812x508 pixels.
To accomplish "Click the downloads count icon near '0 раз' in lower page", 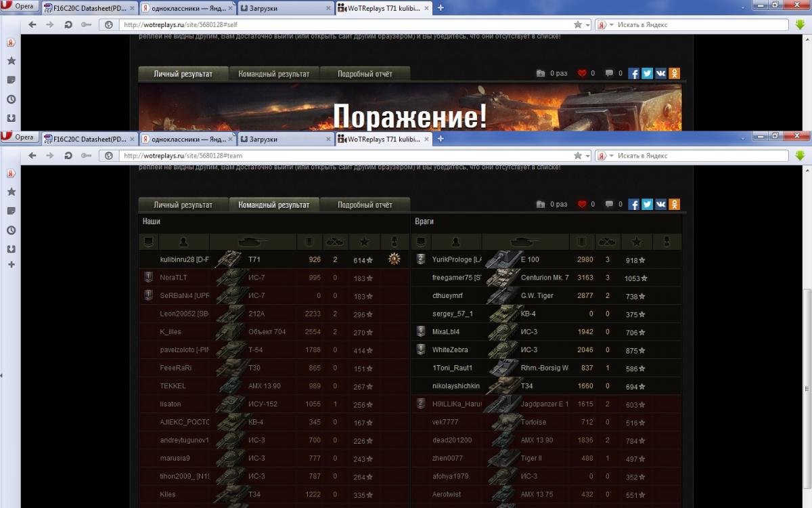I will pos(541,205).
